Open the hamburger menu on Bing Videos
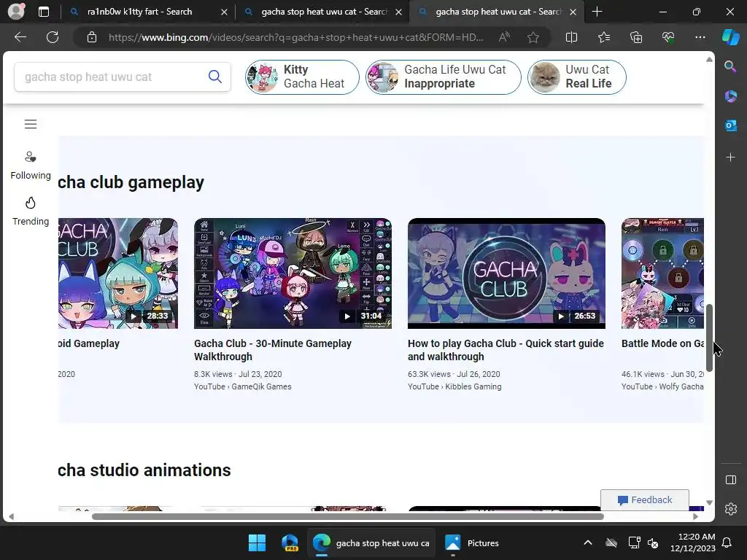 click(31, 124)
